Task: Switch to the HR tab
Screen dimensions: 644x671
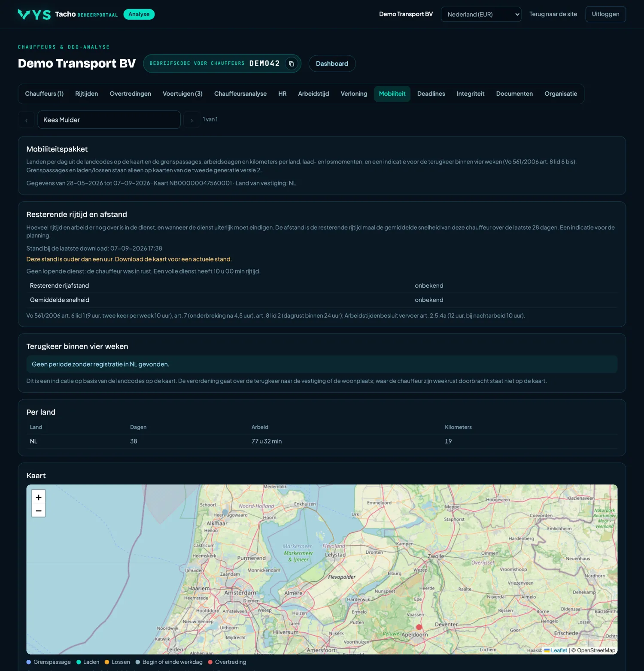Action: click(282, 94)
